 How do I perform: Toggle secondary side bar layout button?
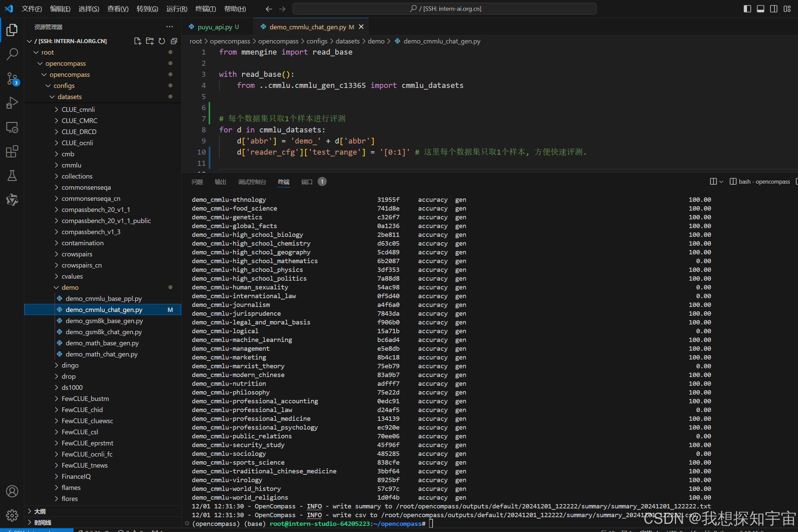774,8
